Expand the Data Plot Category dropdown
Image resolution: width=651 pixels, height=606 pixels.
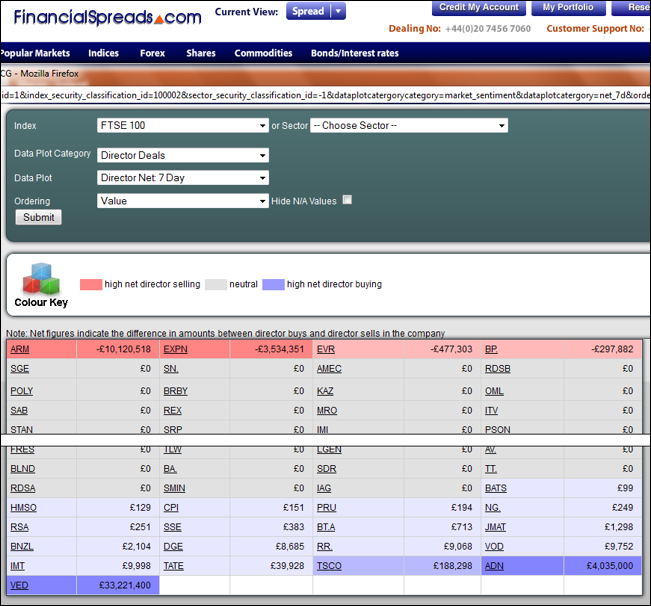pos(183,155)
